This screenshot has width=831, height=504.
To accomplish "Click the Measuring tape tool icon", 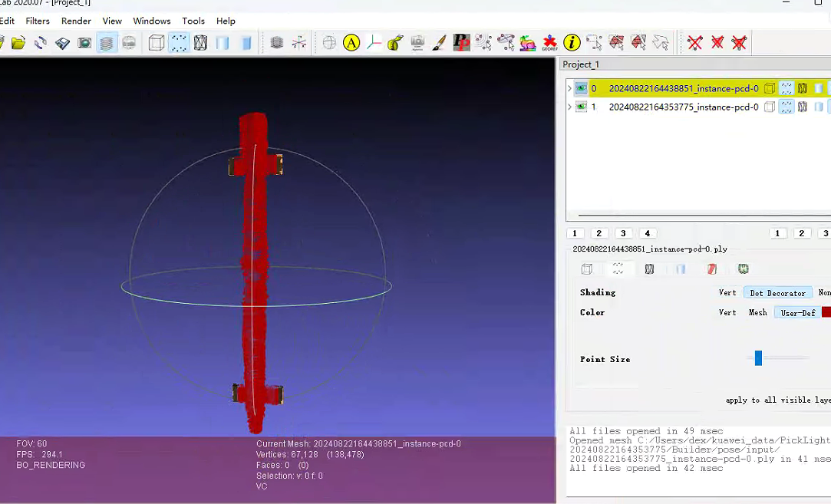I will [x=396, y=43].
